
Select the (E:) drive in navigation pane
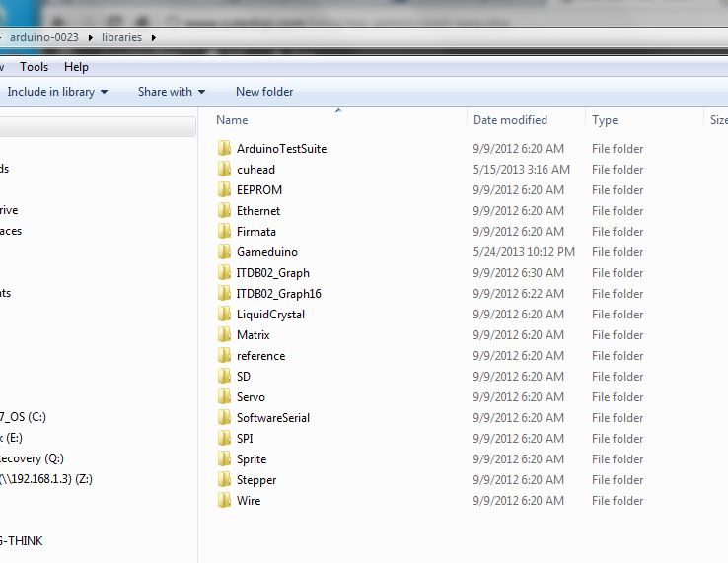coord(11,438)
